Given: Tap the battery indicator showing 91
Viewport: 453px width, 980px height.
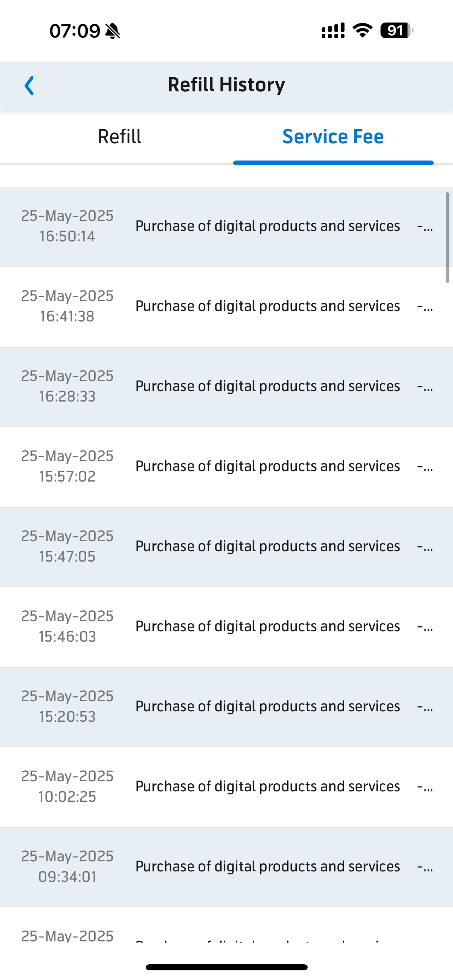Looking at the screenshot, I should point(397,31).
